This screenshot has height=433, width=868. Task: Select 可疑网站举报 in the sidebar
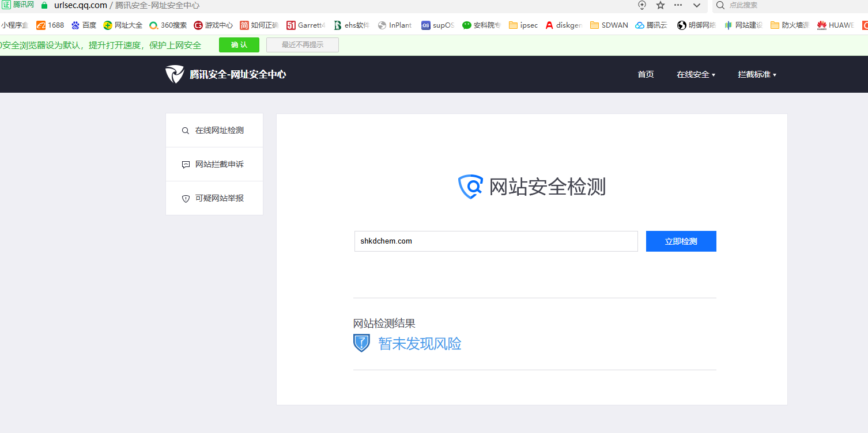(x=214, y=198)
